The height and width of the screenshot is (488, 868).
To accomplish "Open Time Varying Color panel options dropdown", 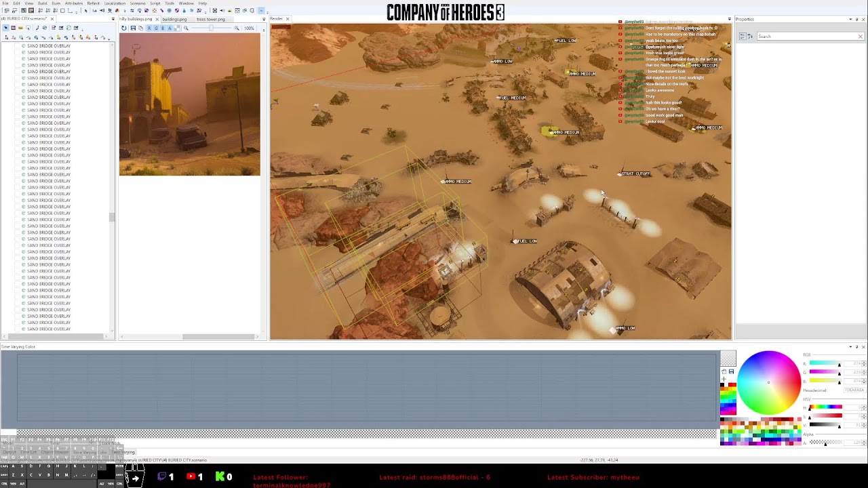I will 850,347.
